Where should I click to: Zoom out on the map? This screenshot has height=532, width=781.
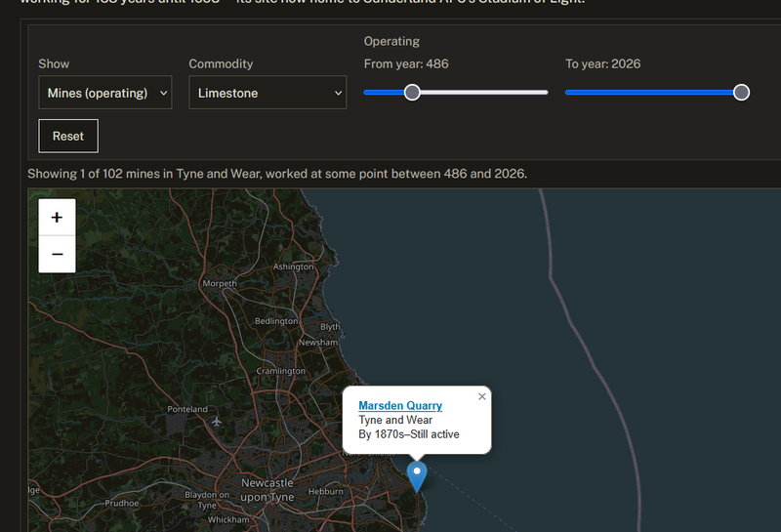point(58,254)
